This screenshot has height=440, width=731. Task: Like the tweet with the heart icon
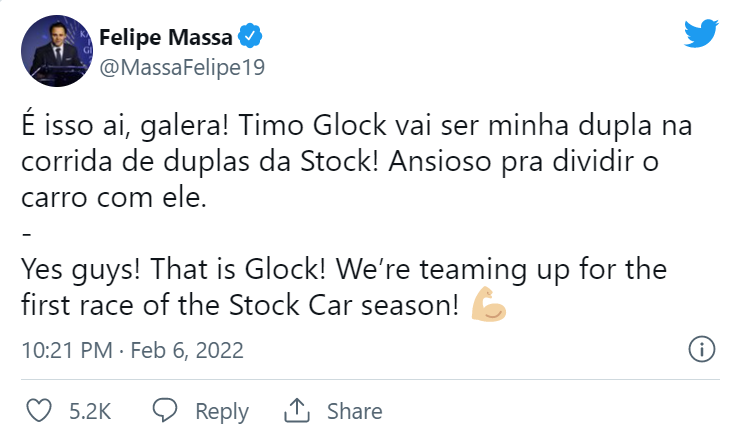point(38,410)
